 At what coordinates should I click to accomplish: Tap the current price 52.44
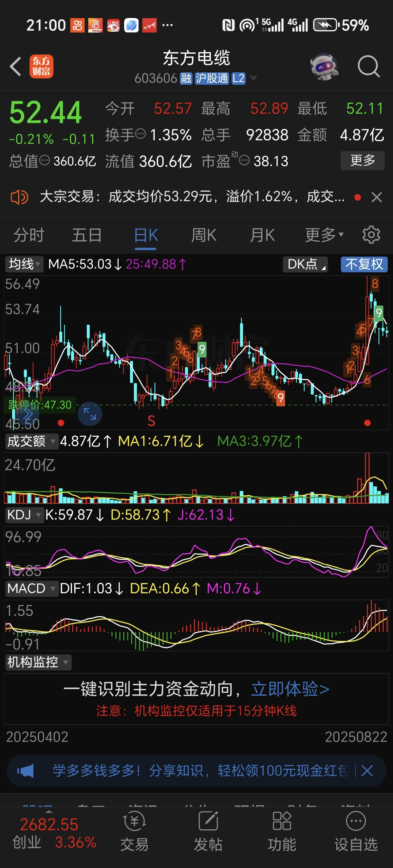pos(46,112)
